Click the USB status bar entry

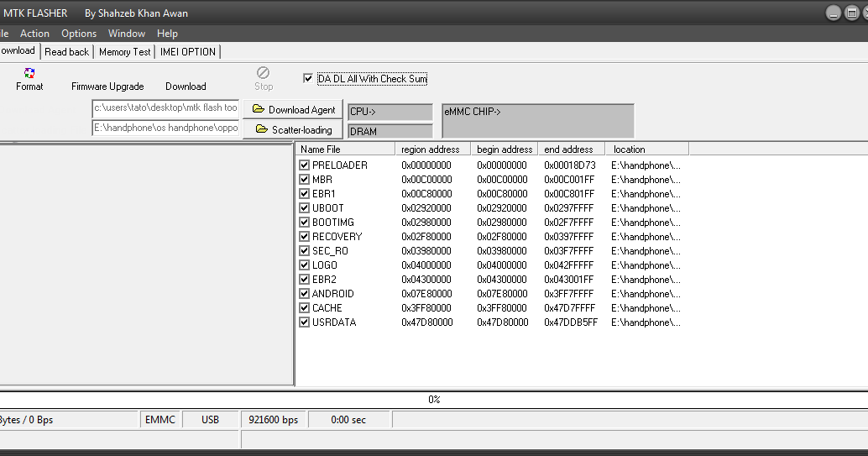211,419
